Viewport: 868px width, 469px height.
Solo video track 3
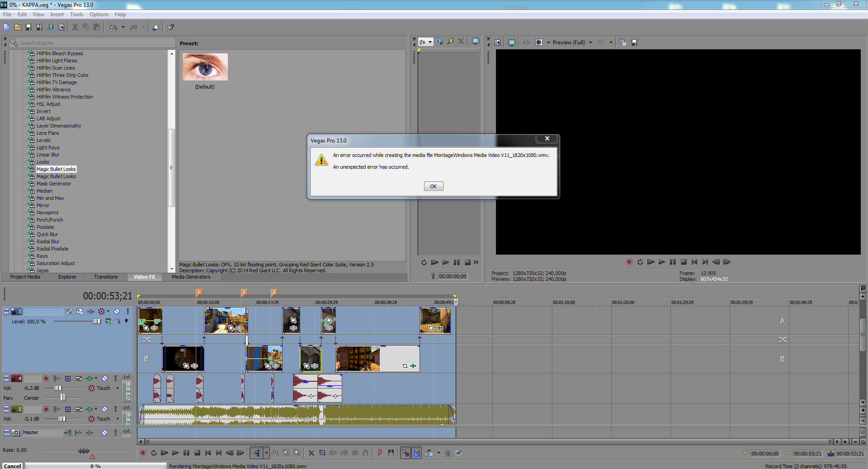(128, 312)
